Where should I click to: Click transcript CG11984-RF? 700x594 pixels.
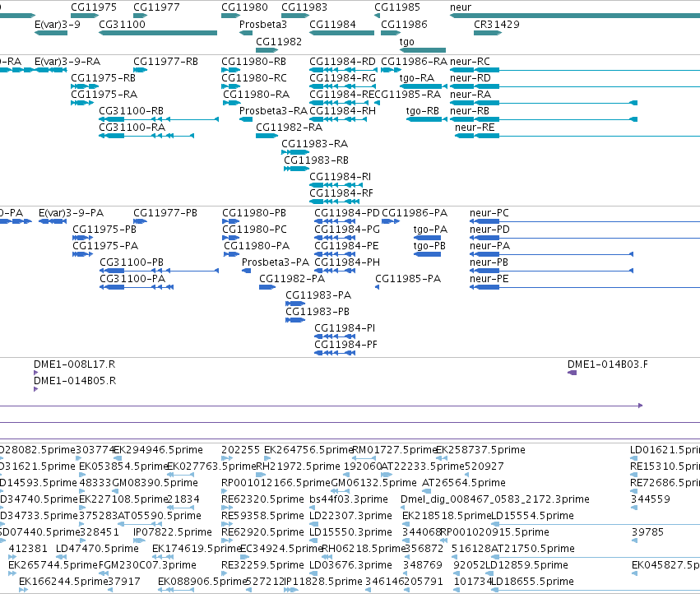coord(341,193)
